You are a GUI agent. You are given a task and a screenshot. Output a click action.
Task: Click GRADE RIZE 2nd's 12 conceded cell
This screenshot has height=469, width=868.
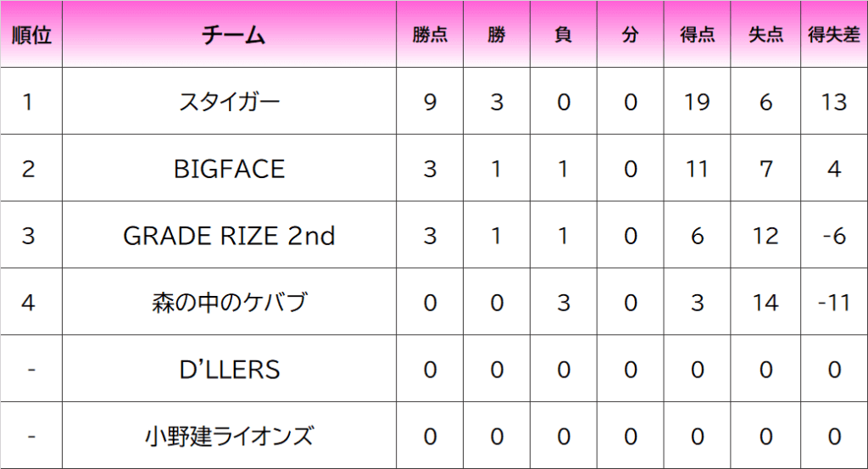765,235
